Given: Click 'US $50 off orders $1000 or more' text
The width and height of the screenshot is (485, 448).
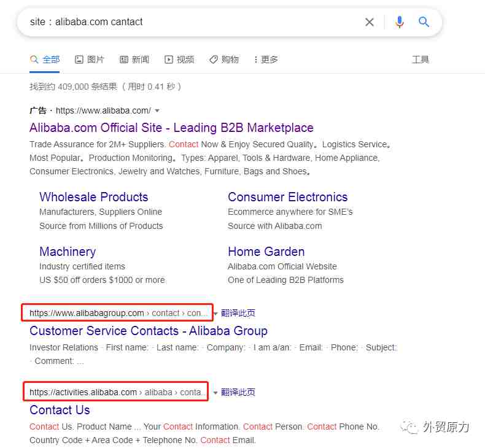Looking at the screenshot, I should [x=102, y=280].
